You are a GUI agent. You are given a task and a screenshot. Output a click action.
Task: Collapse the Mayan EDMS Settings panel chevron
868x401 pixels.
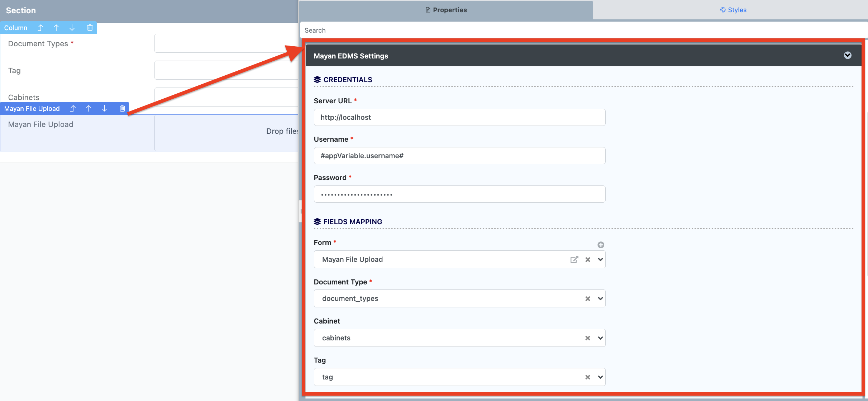(x=848, y=55)
